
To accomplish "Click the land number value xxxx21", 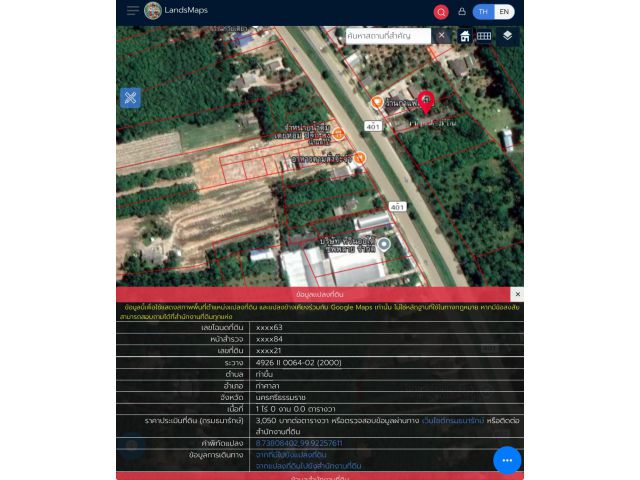I will click(x=268, y=351).
